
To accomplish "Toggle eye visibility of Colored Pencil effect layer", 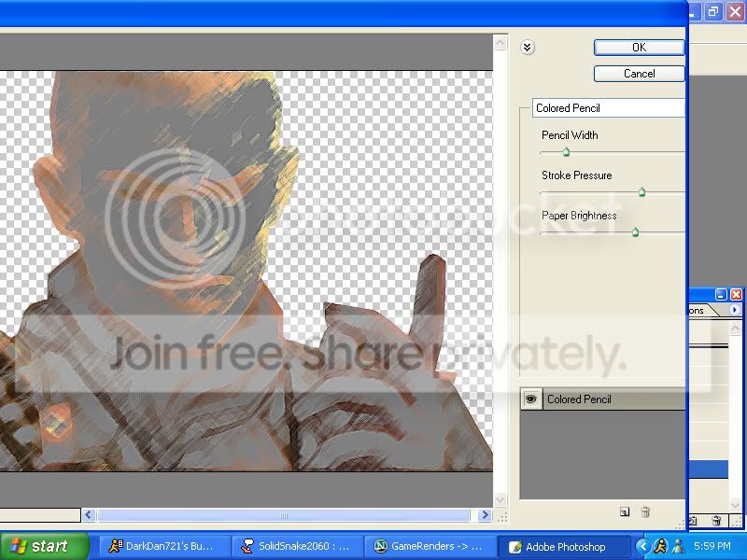I will pos(530,399).
